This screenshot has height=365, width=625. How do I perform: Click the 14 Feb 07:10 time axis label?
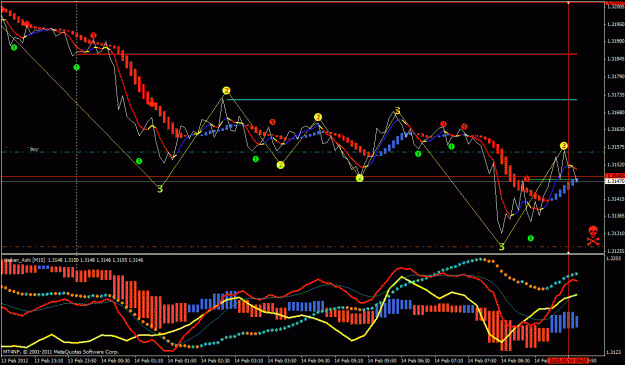[x=449, y=361]
